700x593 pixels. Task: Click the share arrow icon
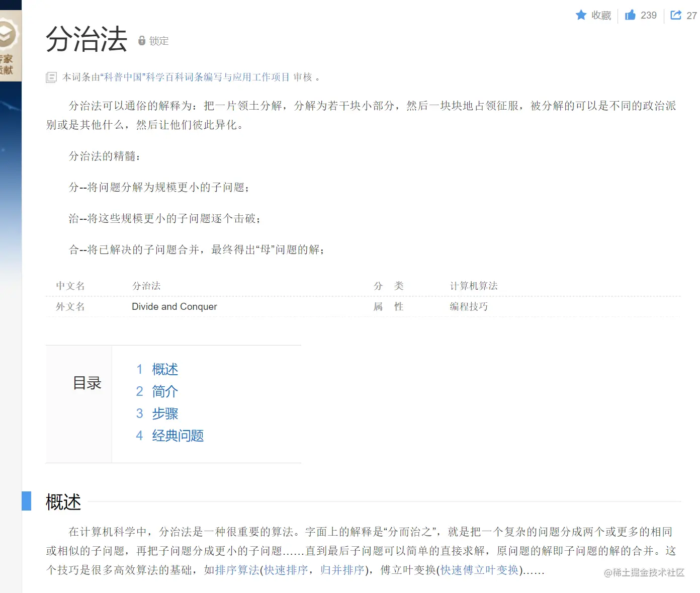click(x=676, y=15)
